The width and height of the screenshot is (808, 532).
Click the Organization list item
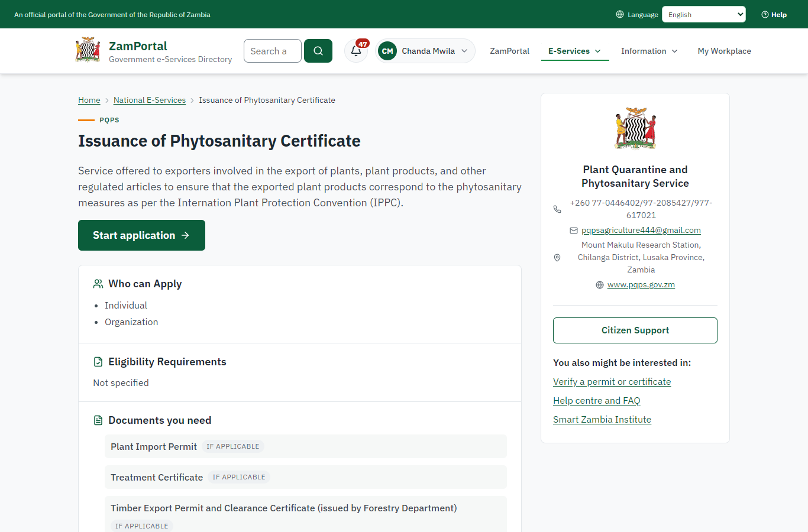[131, 322]
